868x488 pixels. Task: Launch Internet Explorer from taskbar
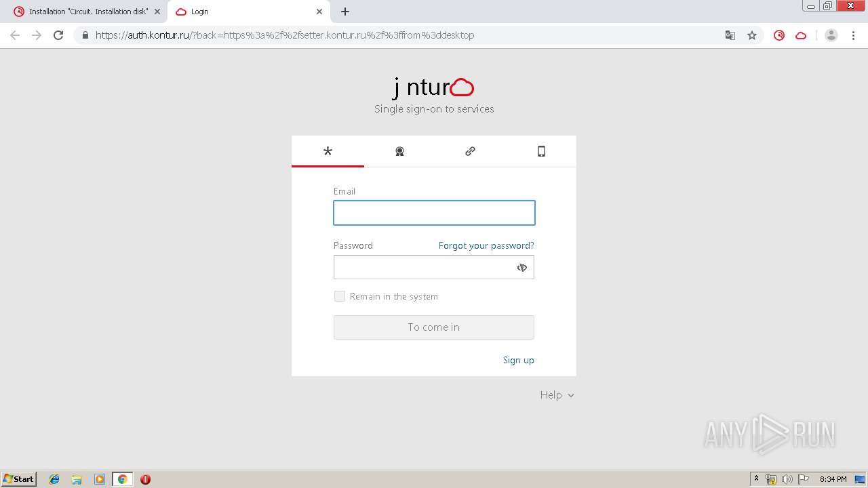pyautogui.click(x=54, y=479)
